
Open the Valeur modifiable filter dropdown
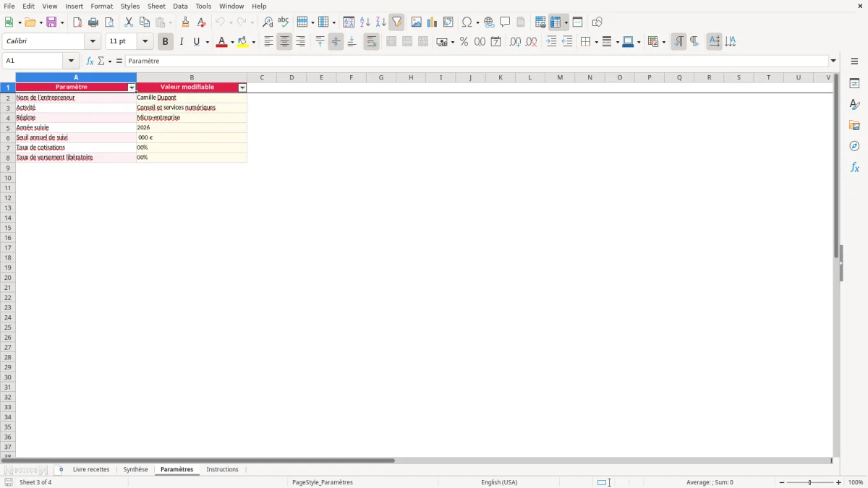point(242,87)
